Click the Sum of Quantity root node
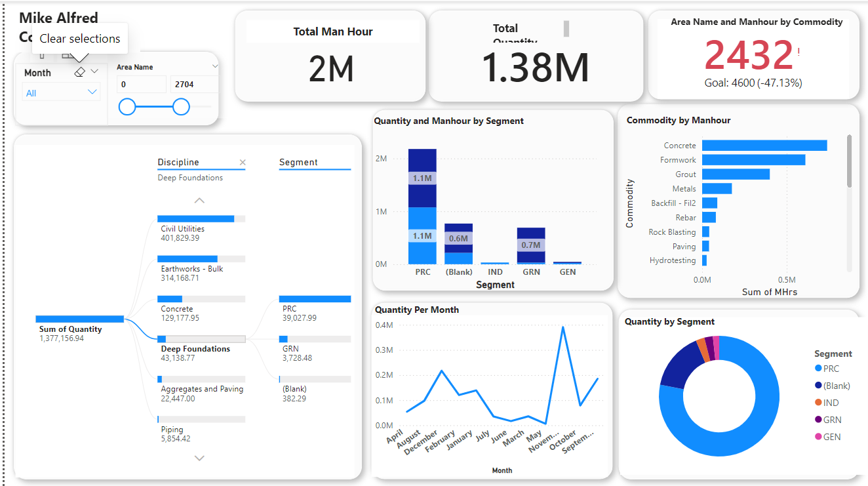The width and height of the screenshot is (868, 486). (x=80, y=329)
